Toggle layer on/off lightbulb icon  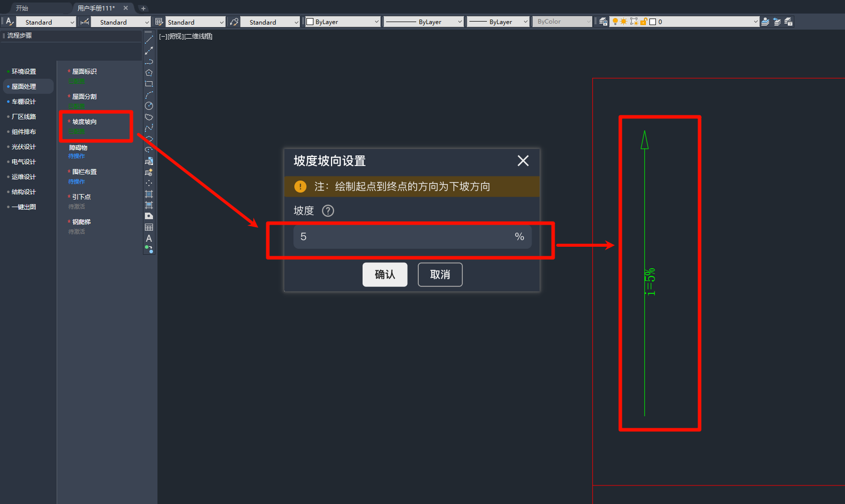click(x=615, y=22)
